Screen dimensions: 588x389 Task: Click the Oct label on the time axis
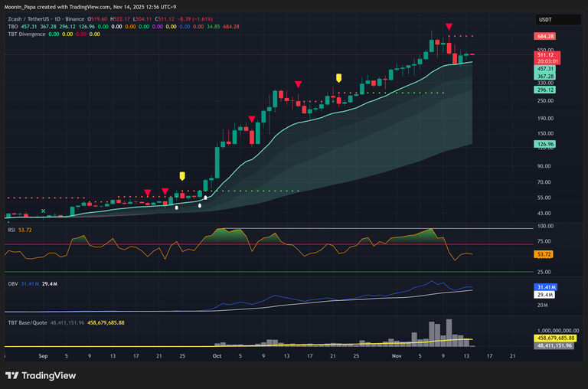217,356
